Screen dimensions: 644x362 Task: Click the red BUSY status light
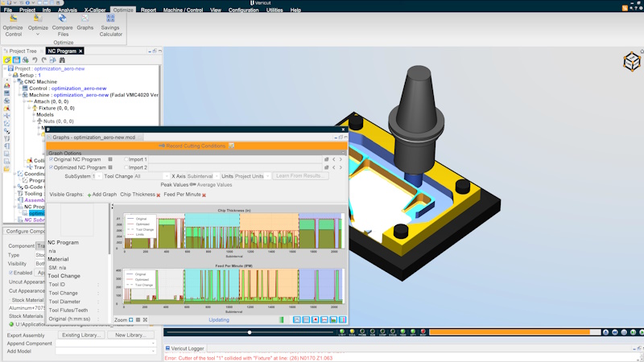point(423,332)
